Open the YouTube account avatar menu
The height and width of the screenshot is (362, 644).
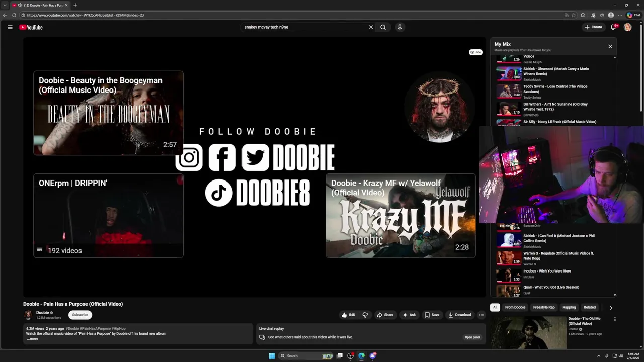coord(628,27)
